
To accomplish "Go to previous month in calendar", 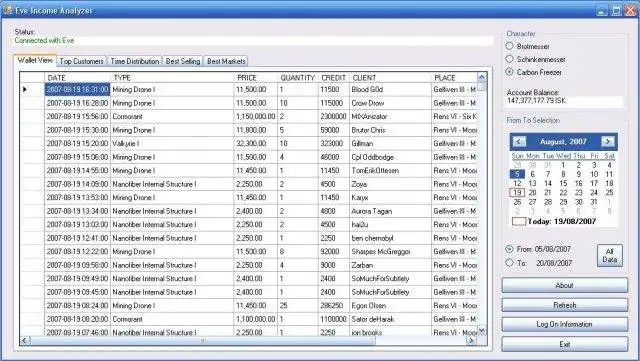I will click(519, 141).
